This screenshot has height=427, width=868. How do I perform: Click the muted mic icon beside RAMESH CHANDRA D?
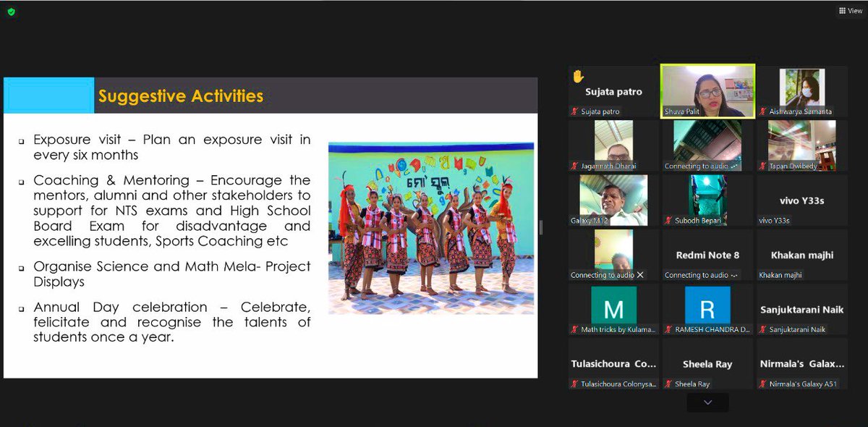(669, 329)
